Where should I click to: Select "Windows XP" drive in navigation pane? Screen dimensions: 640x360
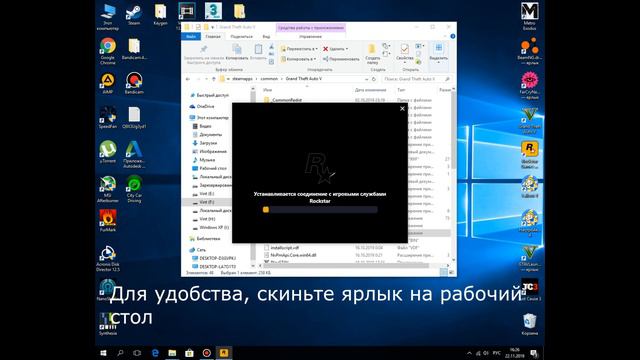coord(213,227)
